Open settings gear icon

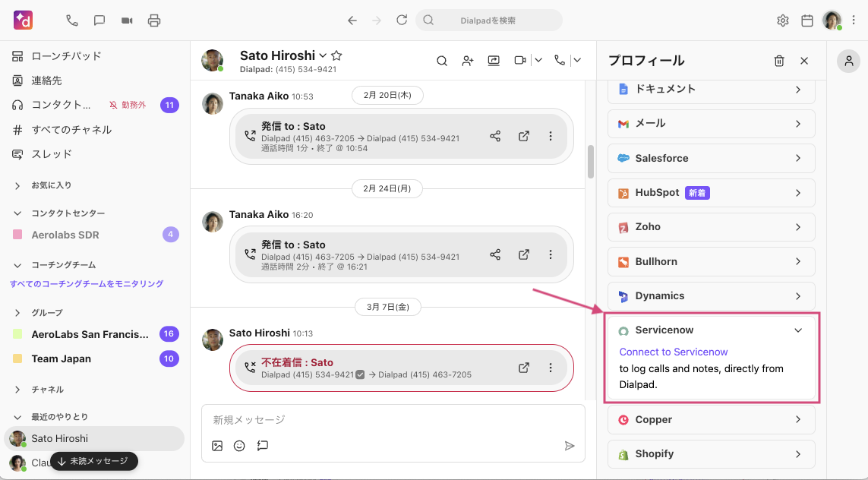[x=783, y=21]
